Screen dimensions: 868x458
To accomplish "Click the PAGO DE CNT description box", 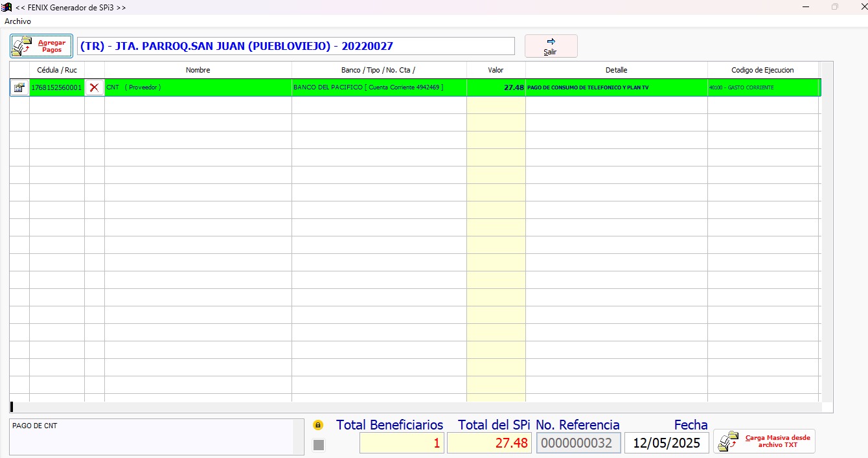I will pos(155,436).
